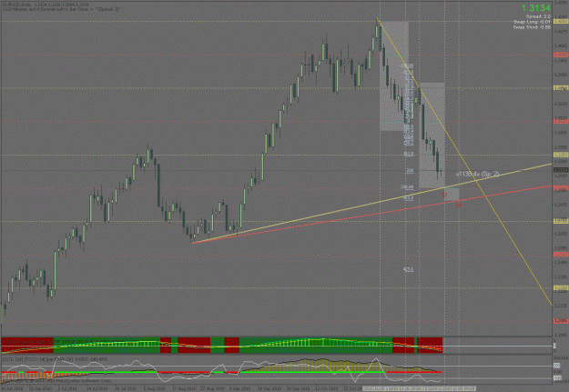This screenshot has width=569, height=392.
Task: Click the 161.8 Fibonacci level label
Action: [408, 154]
